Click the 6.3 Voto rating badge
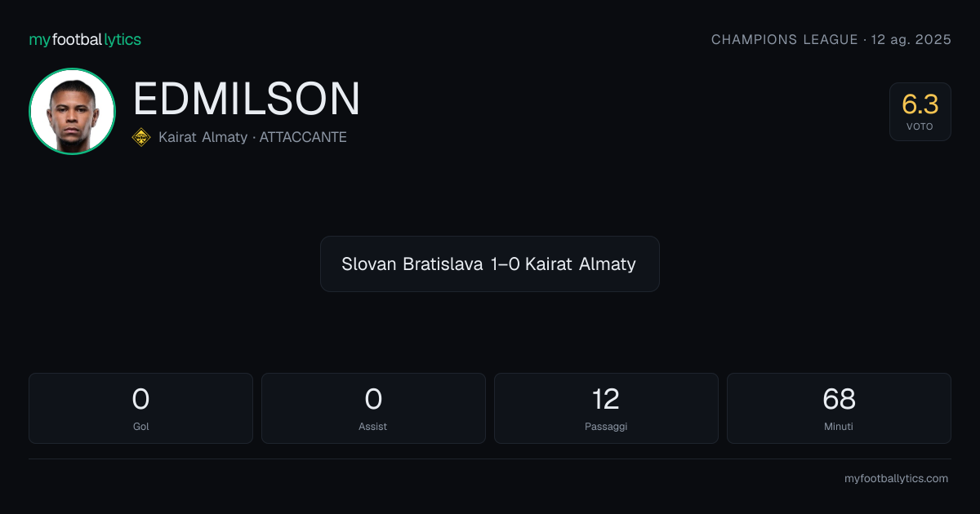 [x=920, y=112]
